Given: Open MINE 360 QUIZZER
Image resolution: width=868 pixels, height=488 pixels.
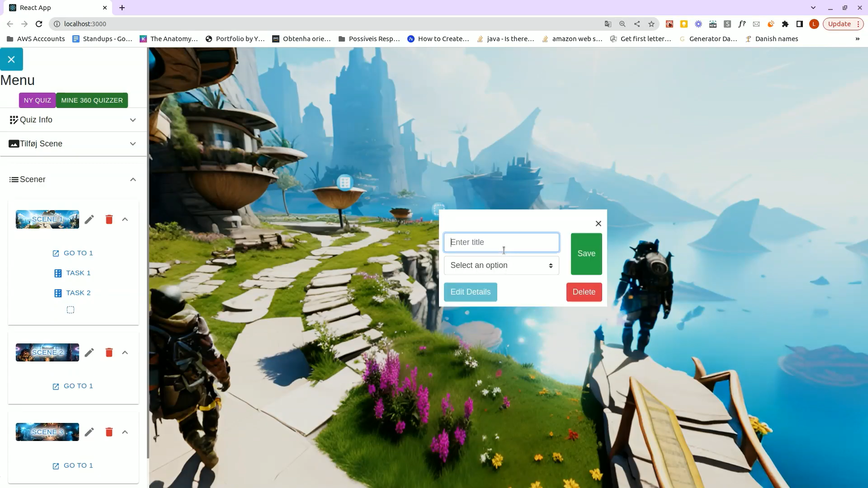Looking at the screenshot, I should pyautogui.click(x=92, y=100).
